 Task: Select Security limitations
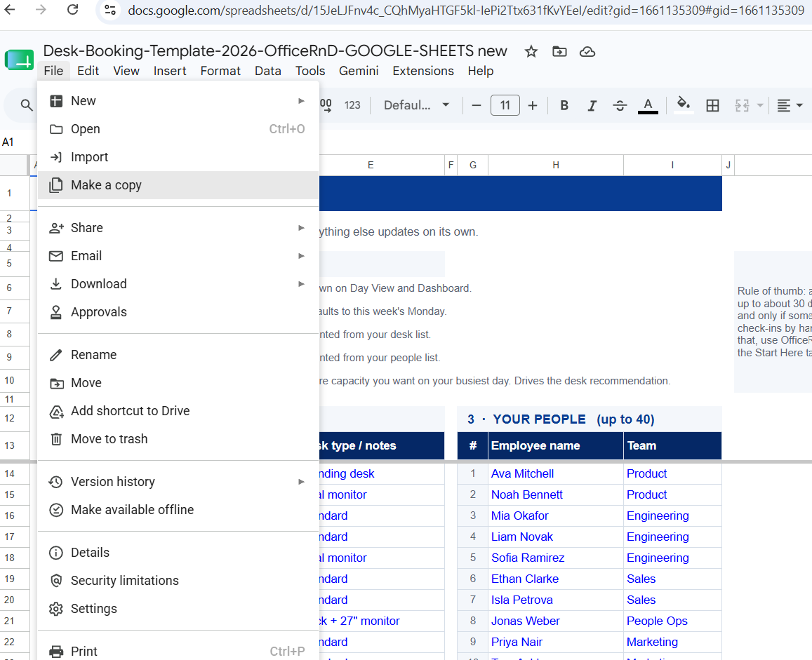click(178, 581)
